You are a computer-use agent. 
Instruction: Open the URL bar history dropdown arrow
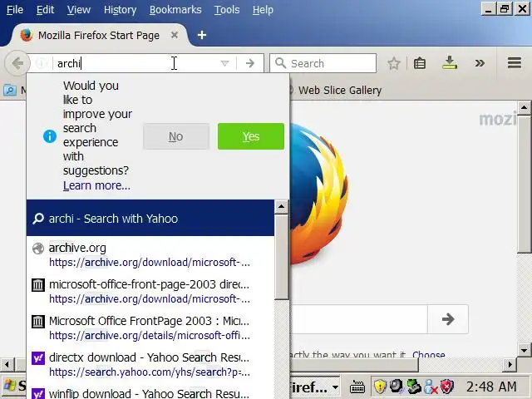pyautogui.click(x=224, y=63)
